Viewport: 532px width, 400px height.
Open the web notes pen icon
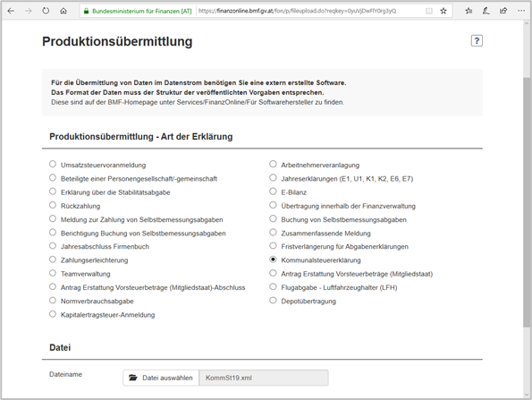pyautogui.click(x=486, y=11)
